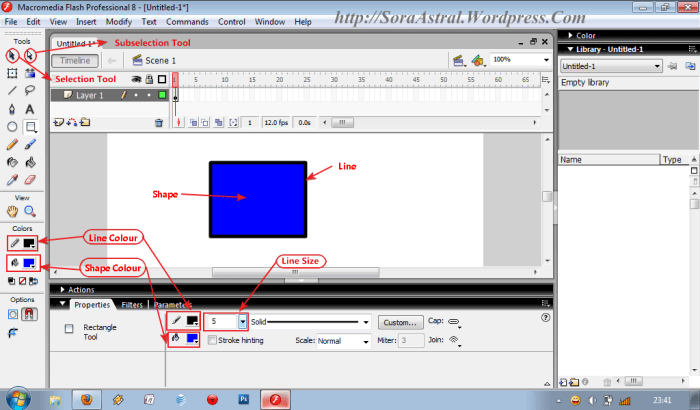
Task: Open the stage zoom 100% dropdown
Action: (x=546, y=60)
